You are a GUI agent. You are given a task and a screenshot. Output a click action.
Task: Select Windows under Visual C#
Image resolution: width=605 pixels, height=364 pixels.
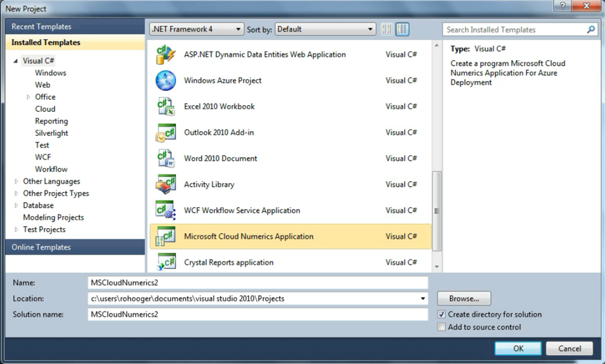click(51, 73)
